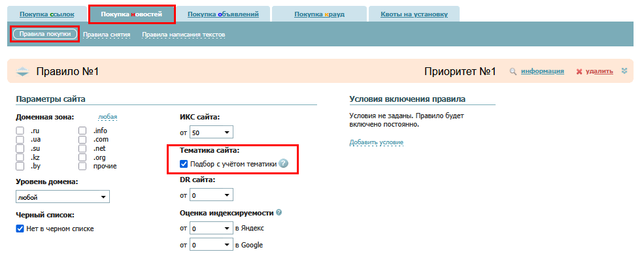
Task: Open the DR сайта dropdown
Action: (211, 195)
